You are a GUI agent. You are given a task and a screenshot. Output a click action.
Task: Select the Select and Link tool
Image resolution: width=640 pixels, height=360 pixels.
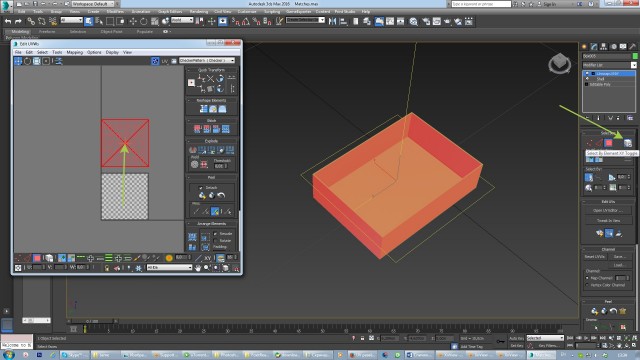click(31, 21)
